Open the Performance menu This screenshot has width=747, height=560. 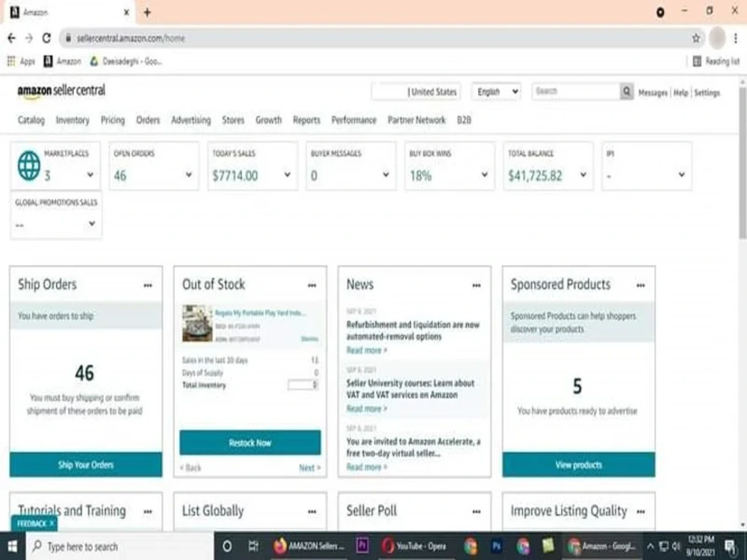point(354,120)
